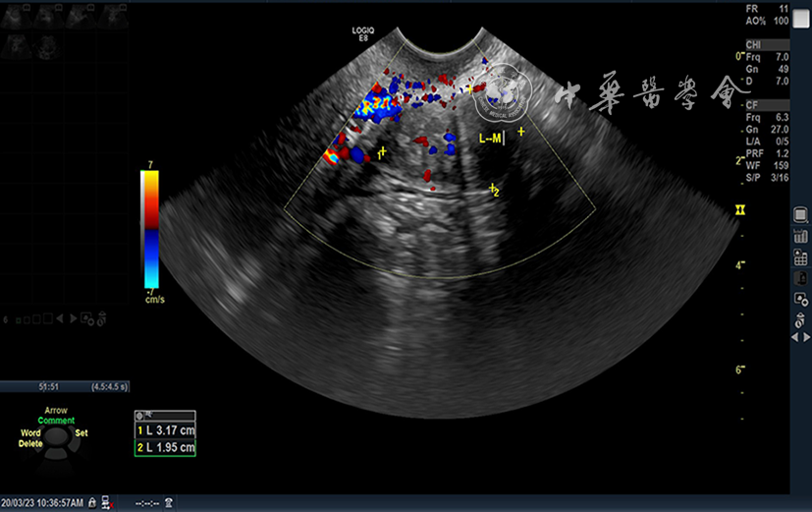This screenshot has width=812, height=512.
Task: Go to previous clipboard page arrow
Action: click(59, 318)
